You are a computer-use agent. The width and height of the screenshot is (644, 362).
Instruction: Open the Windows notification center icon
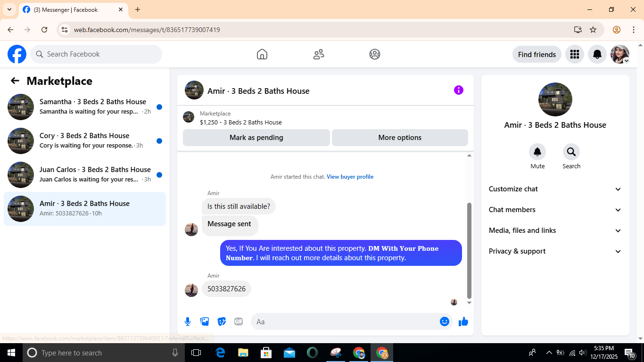[x=629, y=353]
